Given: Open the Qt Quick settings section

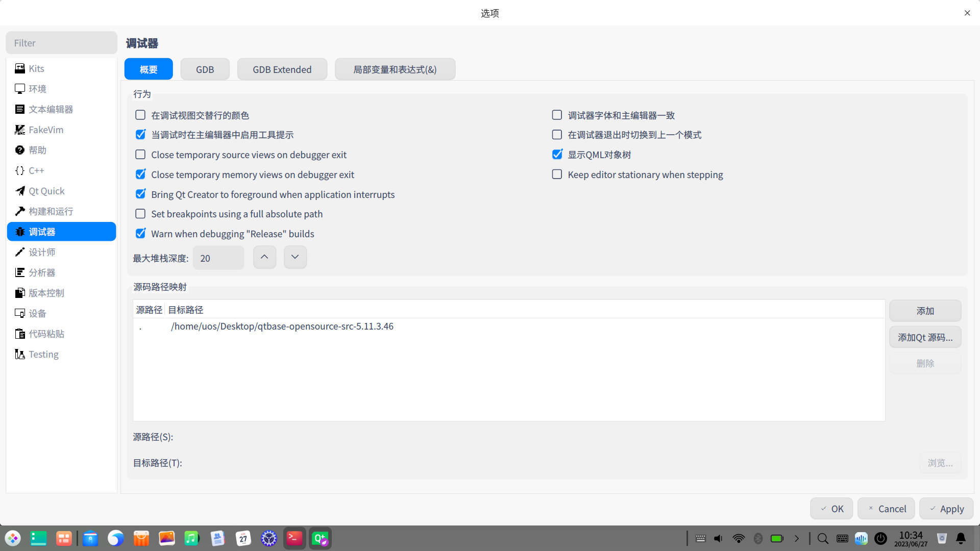Looking at the screenshot, I should [x=46, y=191].
